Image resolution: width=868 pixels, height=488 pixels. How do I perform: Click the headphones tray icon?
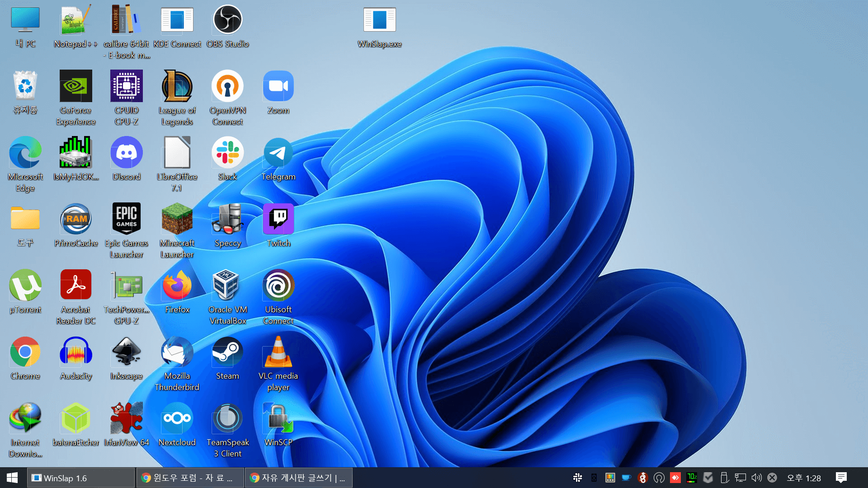coord(659,478)
